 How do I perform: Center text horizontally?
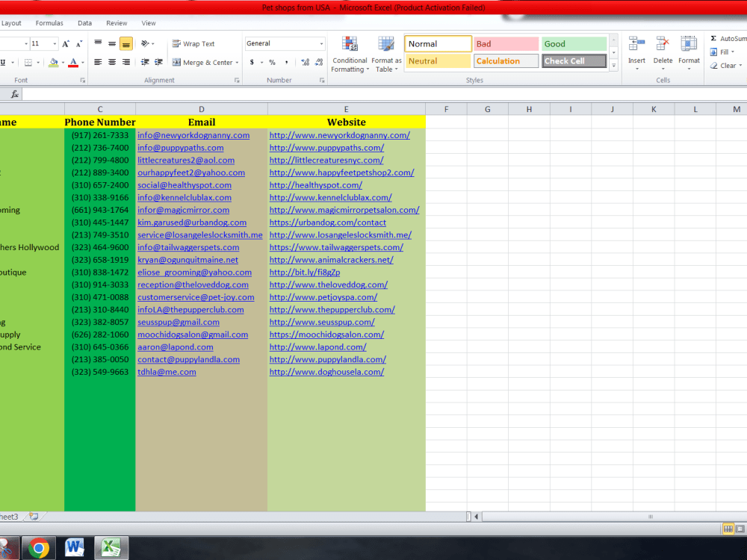click(x=112, y=62)
